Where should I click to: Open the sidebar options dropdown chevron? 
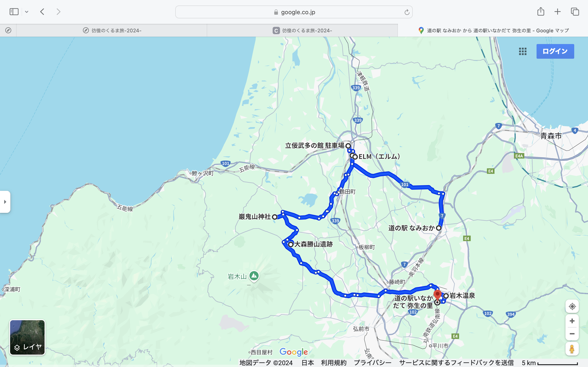27,12
